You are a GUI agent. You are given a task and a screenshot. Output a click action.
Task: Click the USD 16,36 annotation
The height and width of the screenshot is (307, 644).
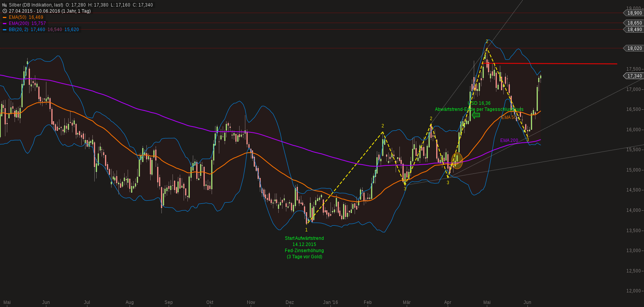tap(479, 103)
